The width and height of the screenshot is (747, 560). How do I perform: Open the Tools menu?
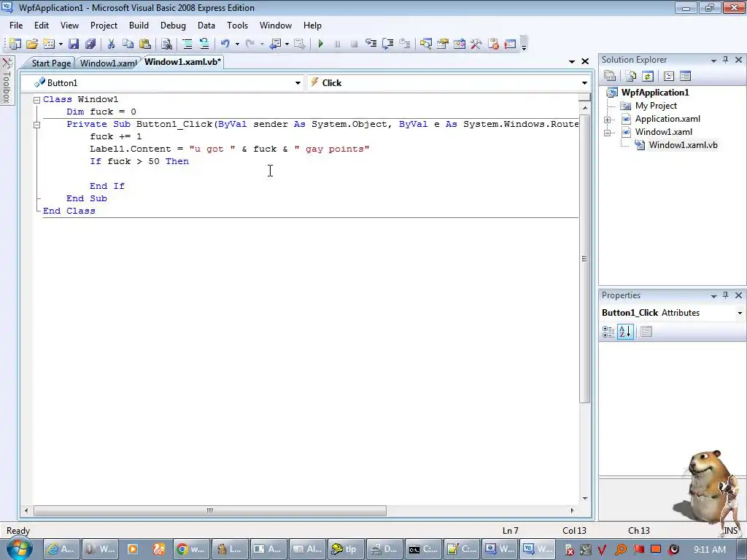237,26
